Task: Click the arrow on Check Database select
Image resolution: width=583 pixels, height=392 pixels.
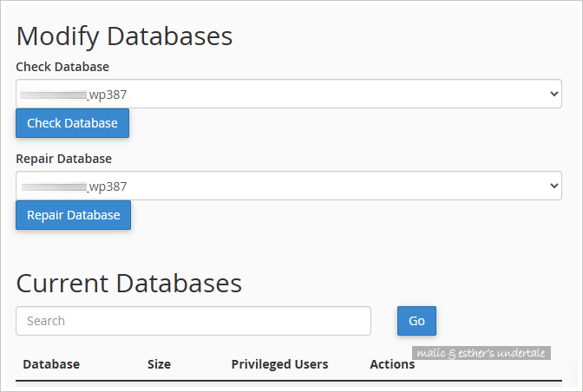Action: (554, 94)
